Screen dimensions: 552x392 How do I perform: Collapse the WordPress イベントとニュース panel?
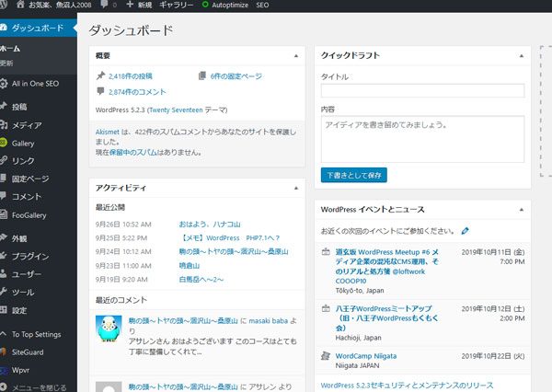tap(522, 210)
